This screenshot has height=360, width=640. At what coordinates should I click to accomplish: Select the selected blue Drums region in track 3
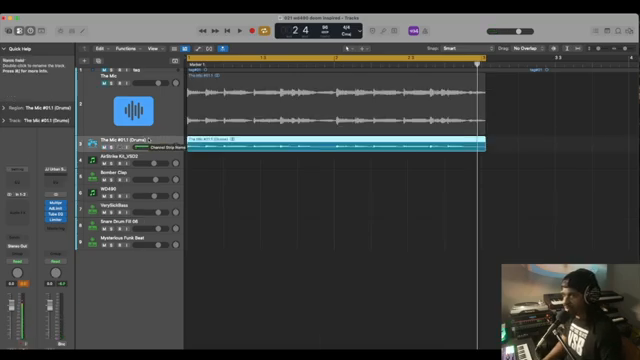click(336, 144)
